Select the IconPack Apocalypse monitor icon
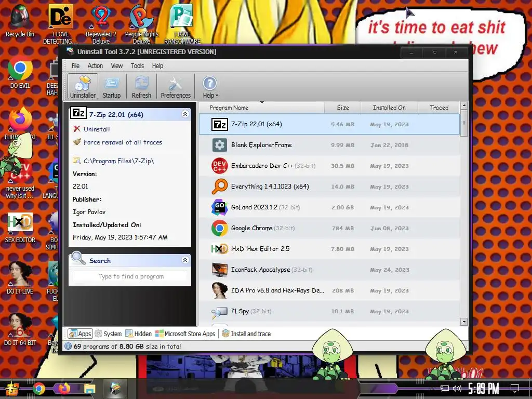Screen dimensions: 532x399 click(x=220, y=270)
